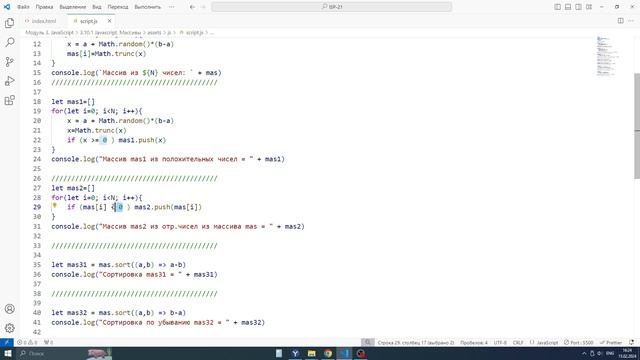
Task: Open the Manage gear icon
Action: coord(9,328)
